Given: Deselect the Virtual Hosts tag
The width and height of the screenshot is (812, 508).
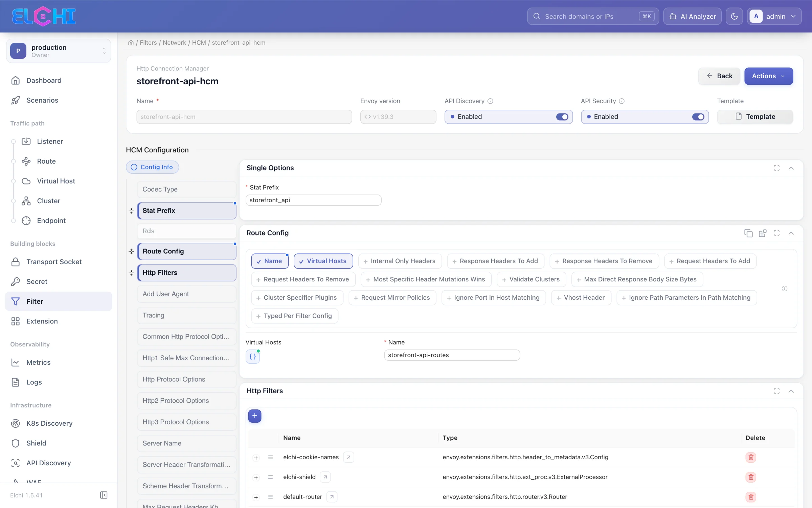Looking at the screenshot, I should 323,261.
